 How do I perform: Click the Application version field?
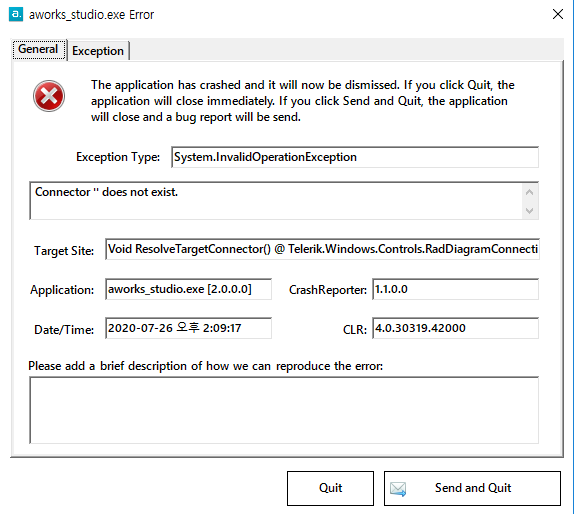[188, 289]
